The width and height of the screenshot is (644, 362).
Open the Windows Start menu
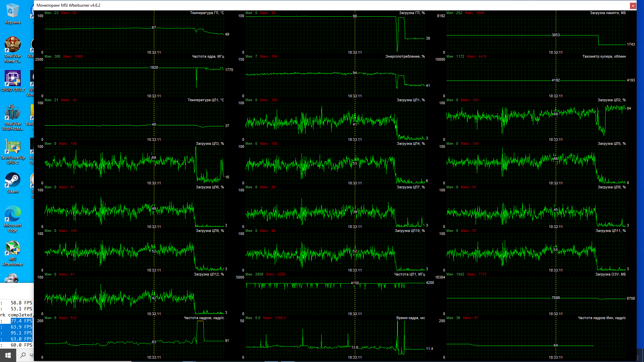[8, 355]
